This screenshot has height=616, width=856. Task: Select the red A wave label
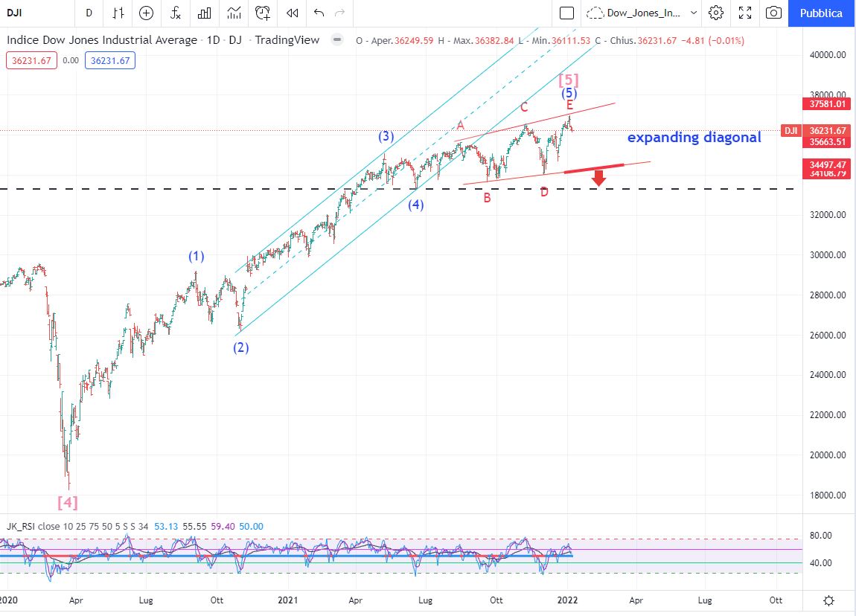461,126
